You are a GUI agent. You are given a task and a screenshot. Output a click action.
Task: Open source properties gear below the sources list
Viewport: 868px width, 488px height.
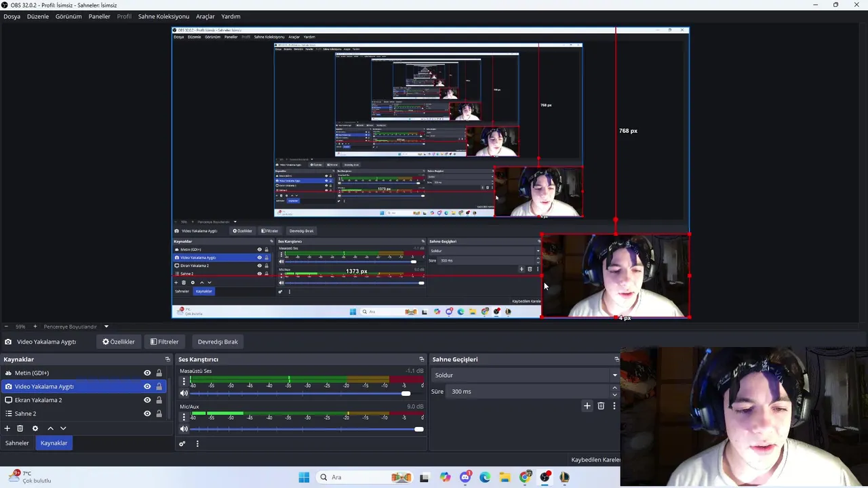click(35, 428)
